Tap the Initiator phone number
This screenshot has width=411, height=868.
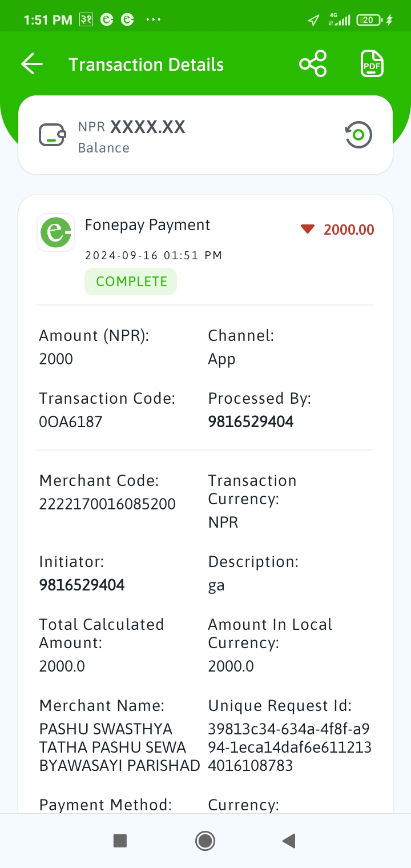[82, 585]
